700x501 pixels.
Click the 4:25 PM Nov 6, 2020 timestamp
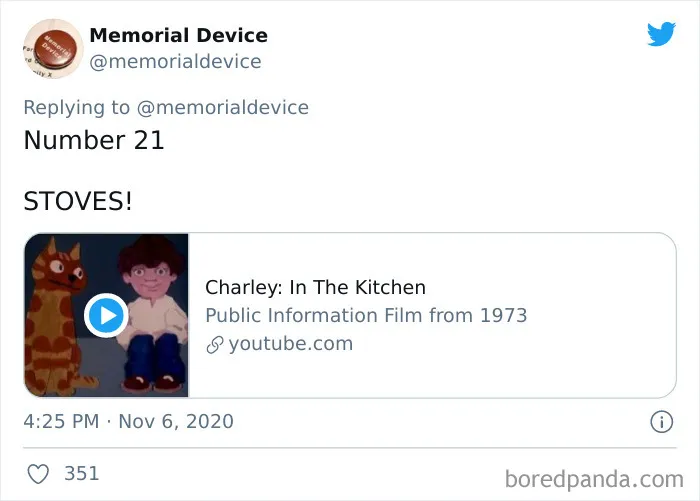pyautogui.click(x=129, y=422)
